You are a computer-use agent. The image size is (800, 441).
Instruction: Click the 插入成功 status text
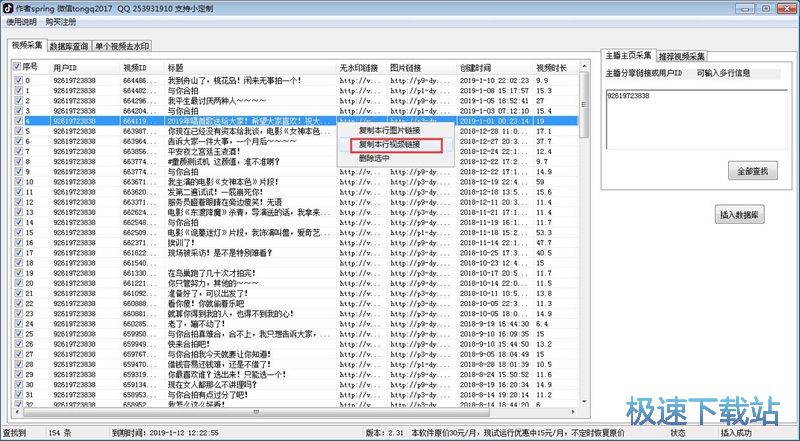click(736, 433)
